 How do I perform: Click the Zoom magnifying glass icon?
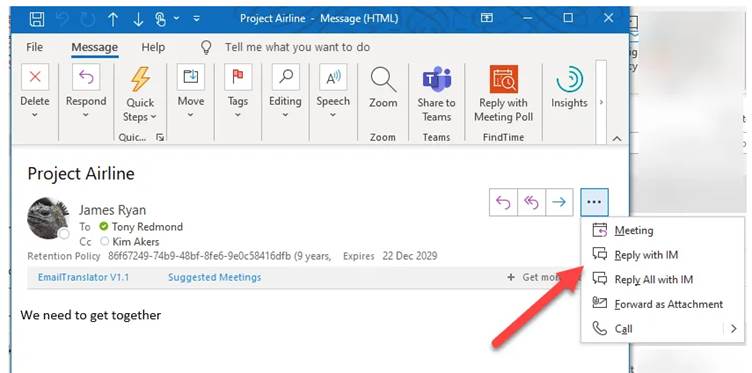tap(383, 80)
